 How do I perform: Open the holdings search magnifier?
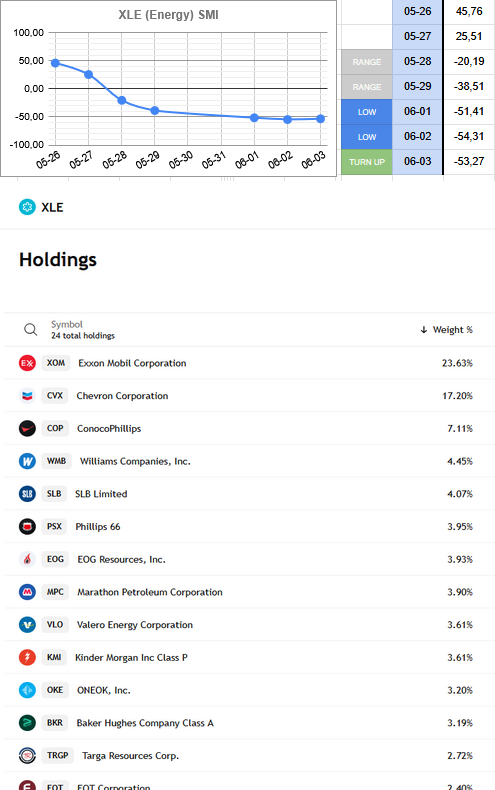pyautogui.click(x=31, y=330)
